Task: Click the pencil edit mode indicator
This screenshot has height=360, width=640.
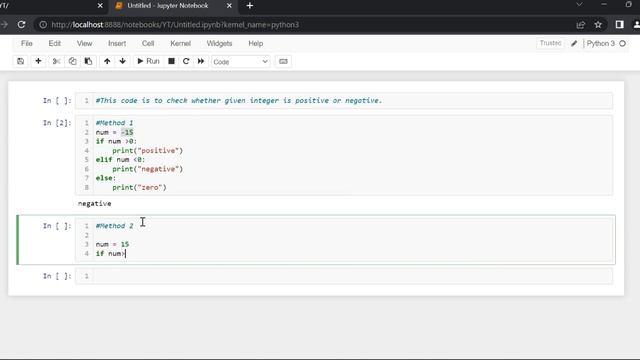Action: point(574,44)
